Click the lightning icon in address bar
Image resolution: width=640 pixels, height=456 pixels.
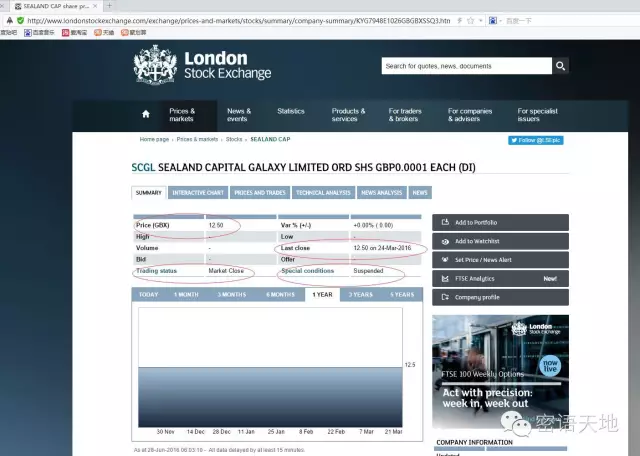(x=459, y=20)
